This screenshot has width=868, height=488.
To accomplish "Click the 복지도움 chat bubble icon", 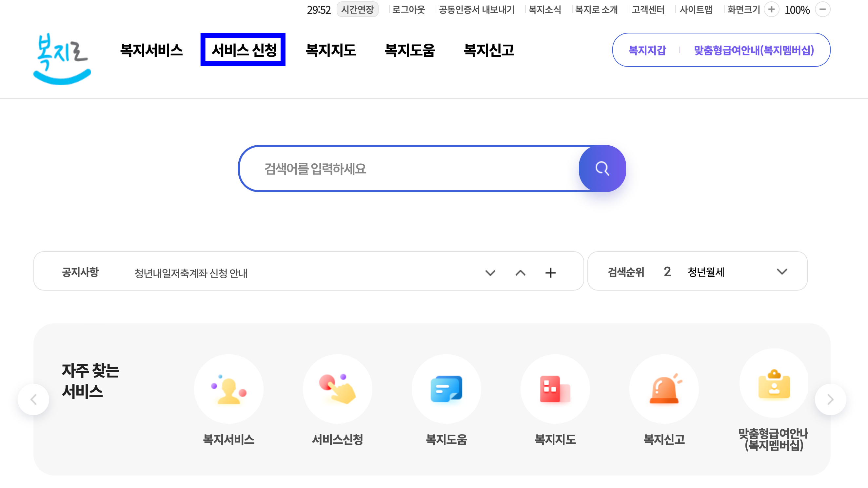I will [446, 389].
